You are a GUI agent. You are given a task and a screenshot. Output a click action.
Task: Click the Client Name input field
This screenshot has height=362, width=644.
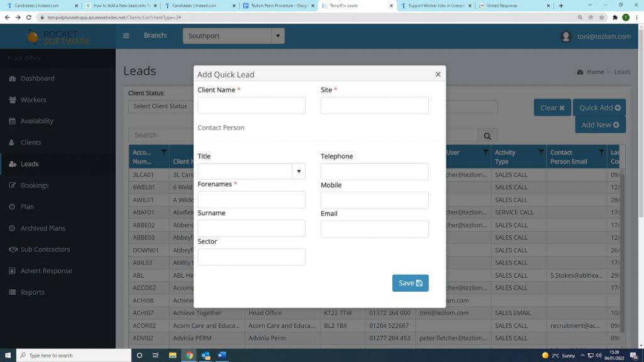tap(251, 106)
